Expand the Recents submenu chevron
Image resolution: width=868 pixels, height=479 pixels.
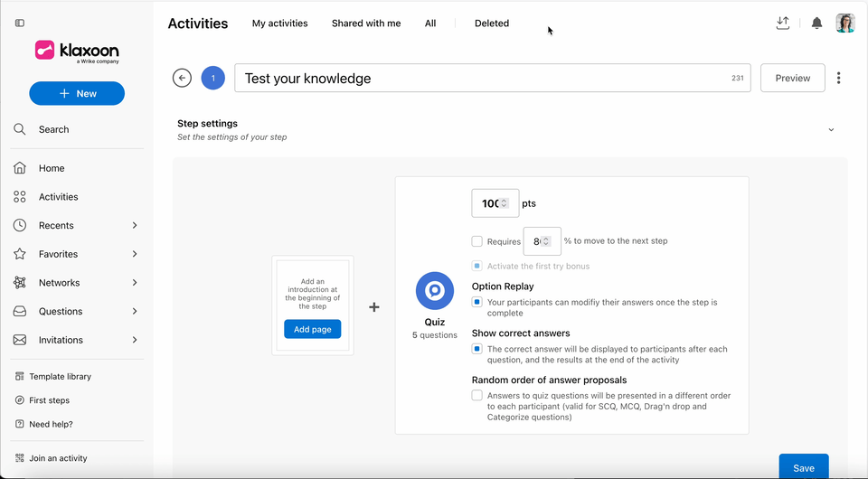coord(135,225)
